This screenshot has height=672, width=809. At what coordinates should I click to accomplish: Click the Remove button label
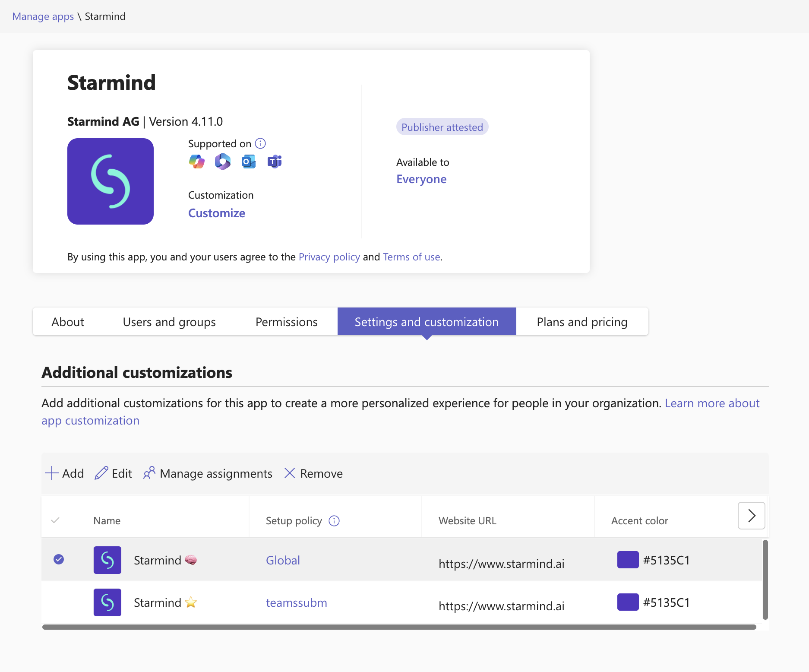[322, 474]
